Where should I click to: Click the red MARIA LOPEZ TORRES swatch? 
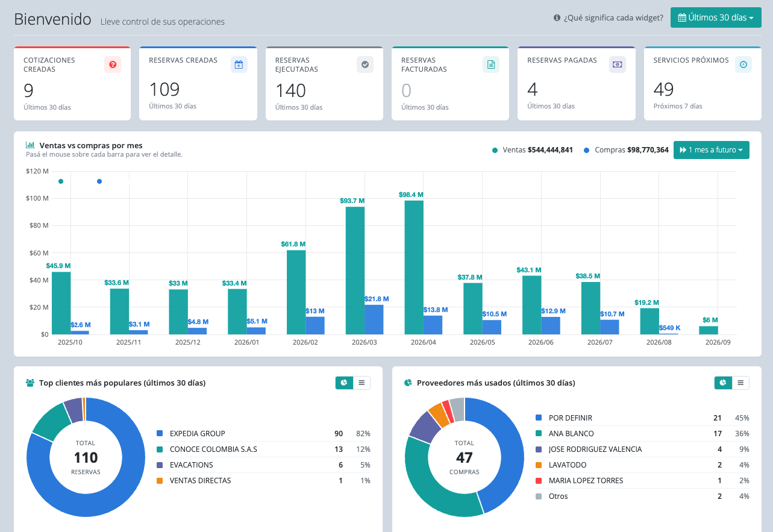coord(539,480)
